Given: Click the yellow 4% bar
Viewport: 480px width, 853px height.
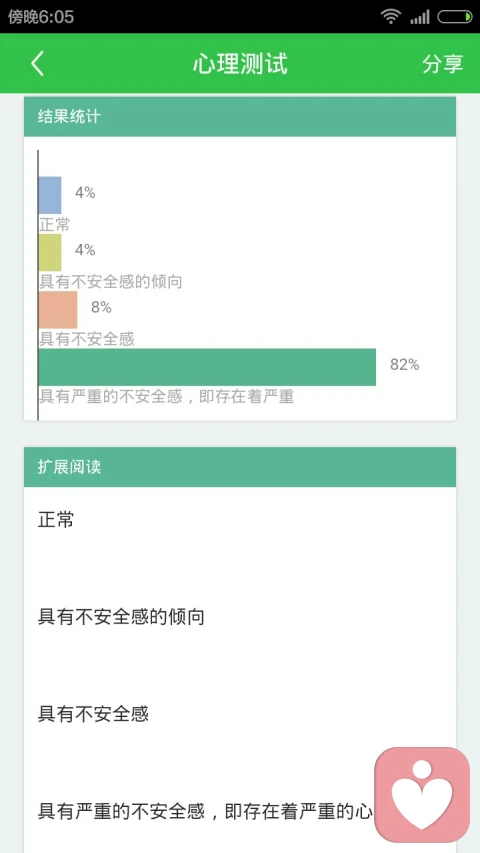Looking at the screenshot, I should [50, 252].
